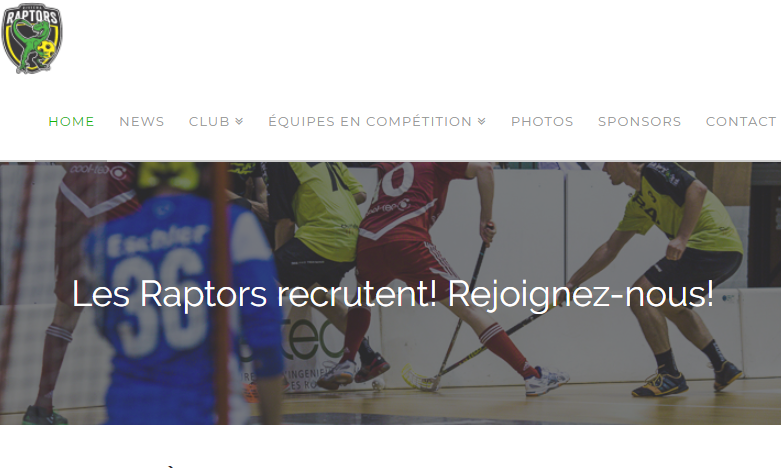Click the white floorball ball on floor
Viewport: 781px width, 468px height.
pos(379,384)
